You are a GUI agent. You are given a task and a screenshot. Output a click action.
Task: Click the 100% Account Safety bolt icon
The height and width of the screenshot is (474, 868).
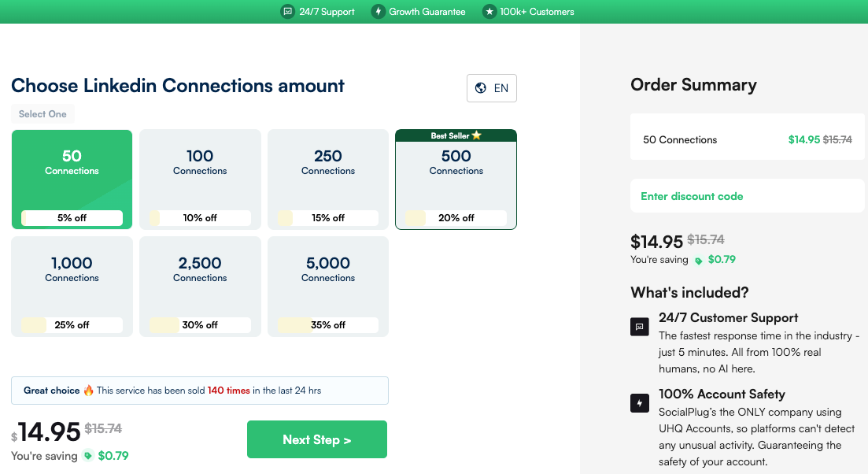tap(640, 403)
